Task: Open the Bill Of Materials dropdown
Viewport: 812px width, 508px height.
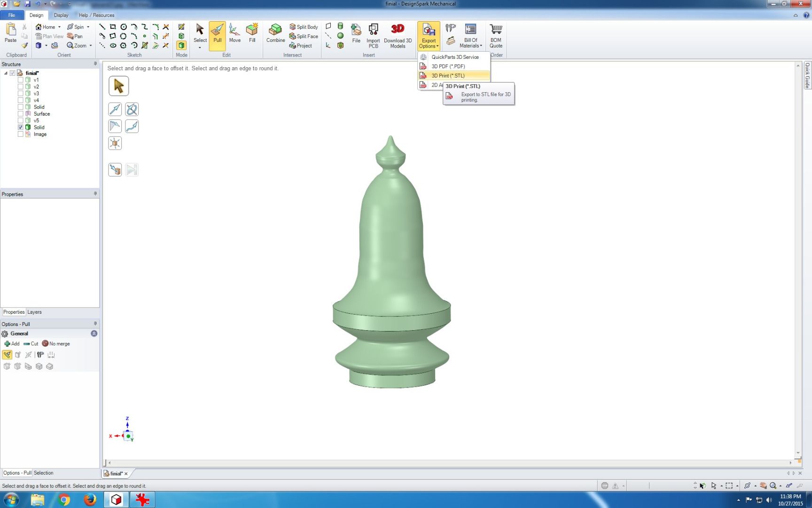Action: (x=470, y=36)
